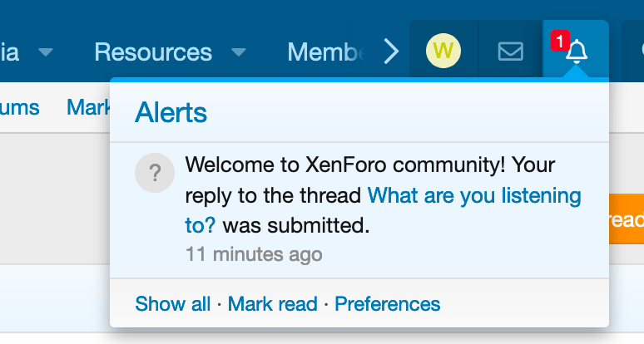Image resolution: width=644 pixels, height=344 pixels.
Task: Expand the Media dropdown arrow
Action: (x=46, y=52)
